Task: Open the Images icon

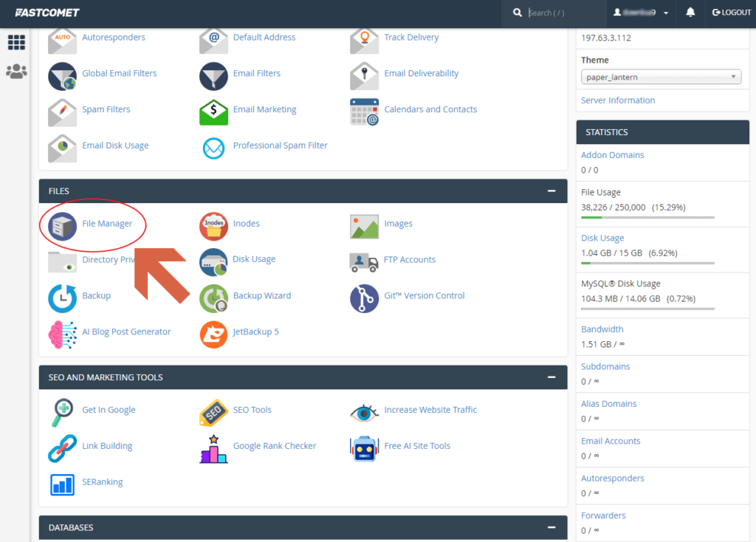Action: (365, 227)
